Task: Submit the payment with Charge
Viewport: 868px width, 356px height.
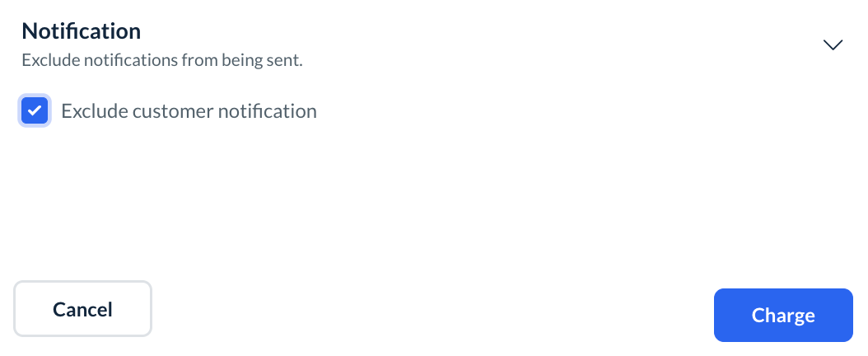Action: (x=783, y=315)
